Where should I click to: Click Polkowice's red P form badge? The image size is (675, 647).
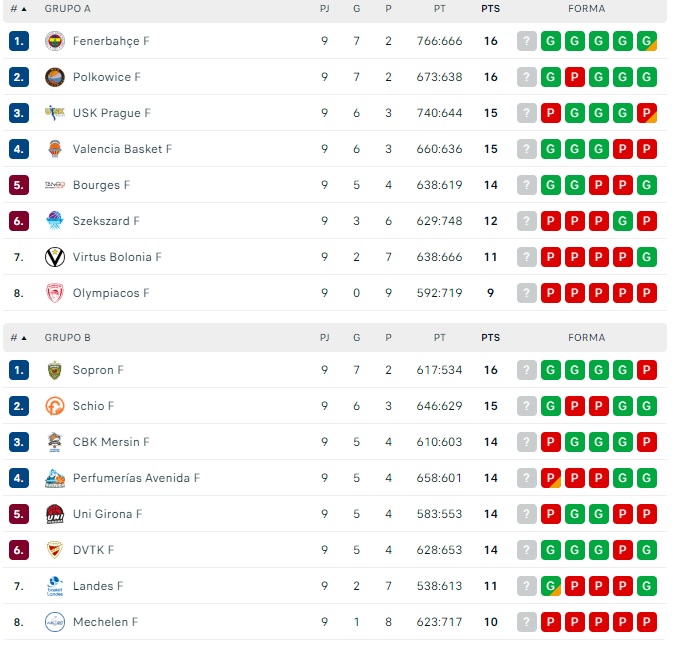tap(575, 77)
